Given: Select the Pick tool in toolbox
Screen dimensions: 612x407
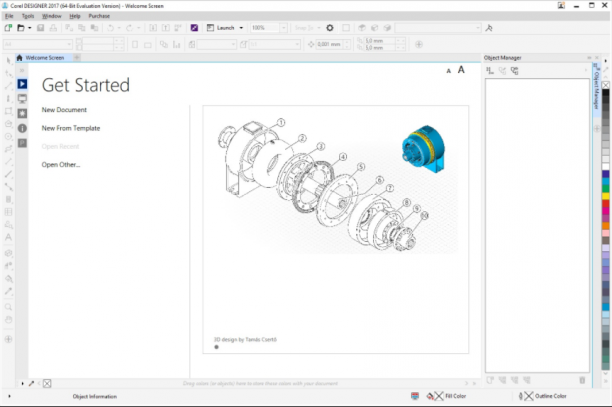Looking at the screenshot, I should pyautogui.click(x=8, y=60).
